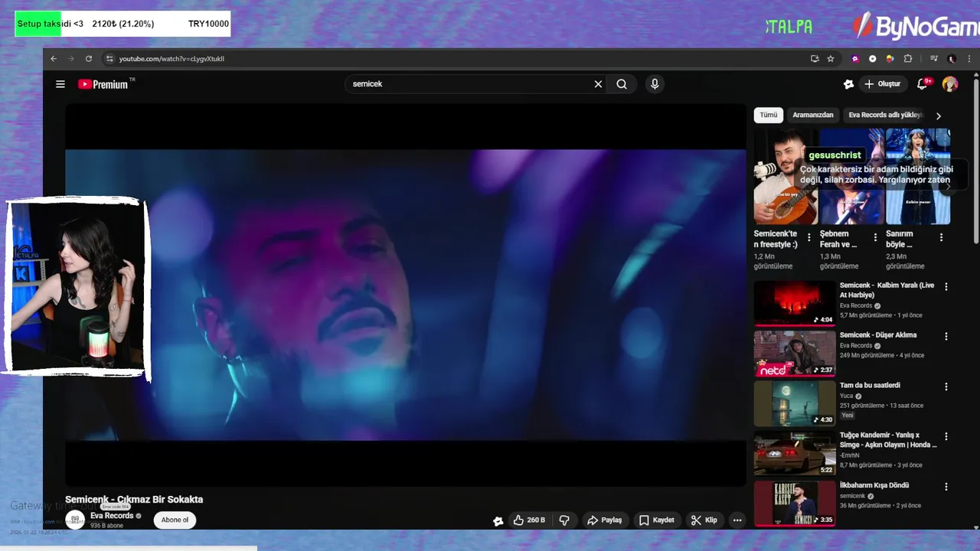Show more filter chips with arrow
Image resolution: width=980 pixels, height=551 pixels.
coord(939,116)
